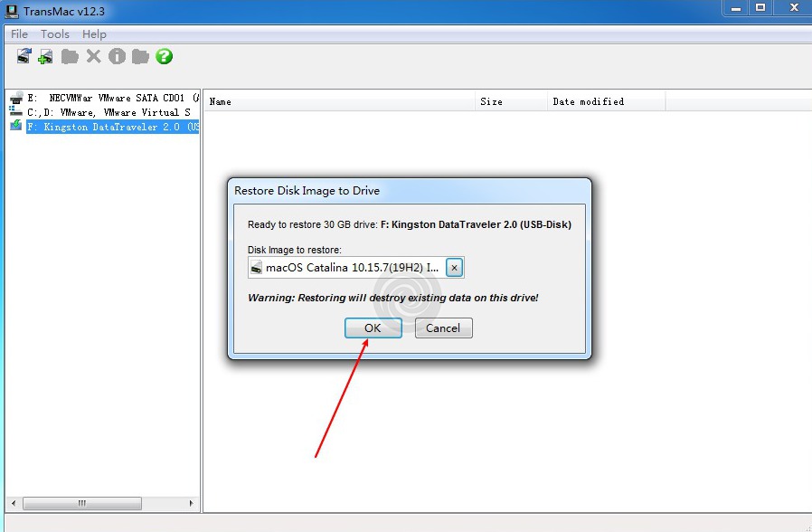The image size is (812, 532).
Task: Maximize the TransMac window
Action: [x=760, y=8]
